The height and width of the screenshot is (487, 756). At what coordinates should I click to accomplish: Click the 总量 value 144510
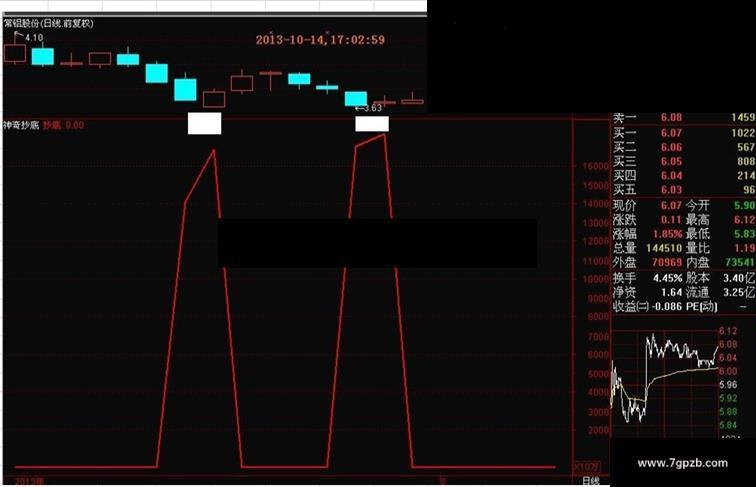tap(664, 248)
